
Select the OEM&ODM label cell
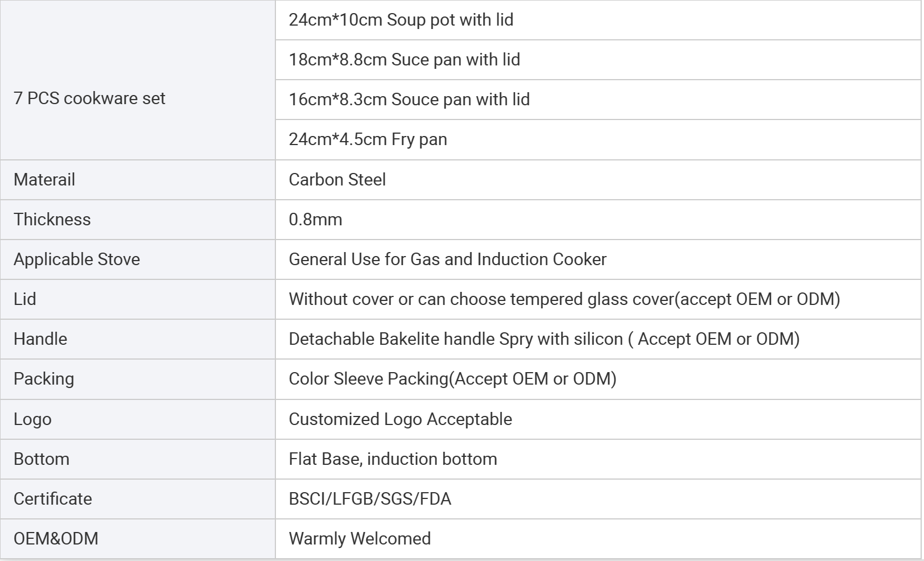138,539
